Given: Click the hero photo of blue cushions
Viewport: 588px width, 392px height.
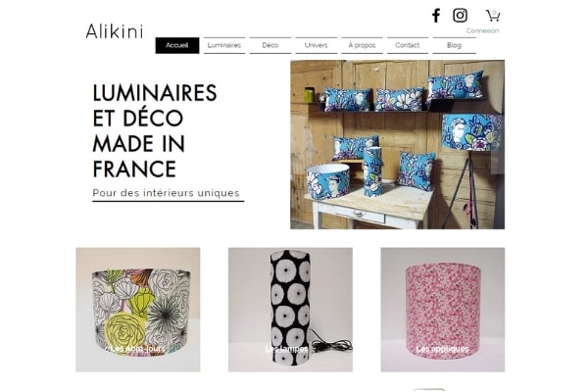Looking at the screenshot, I should 398,144.
